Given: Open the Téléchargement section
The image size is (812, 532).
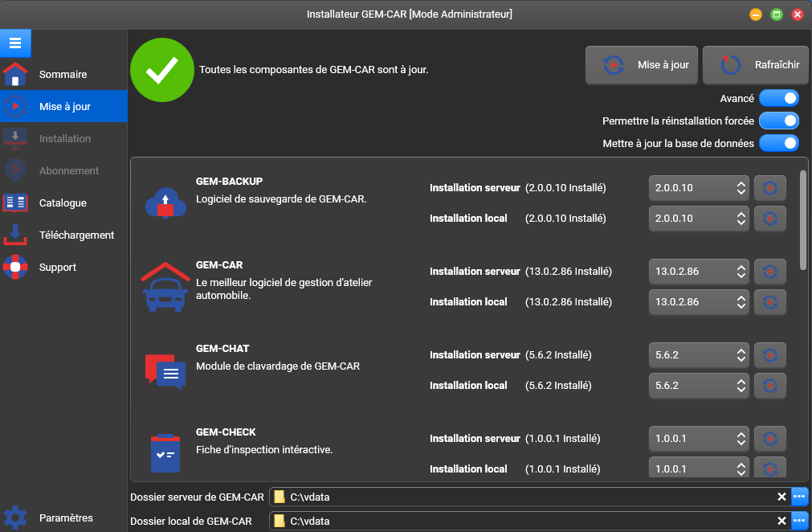Looking at the screenshot, I should point(63,235).
